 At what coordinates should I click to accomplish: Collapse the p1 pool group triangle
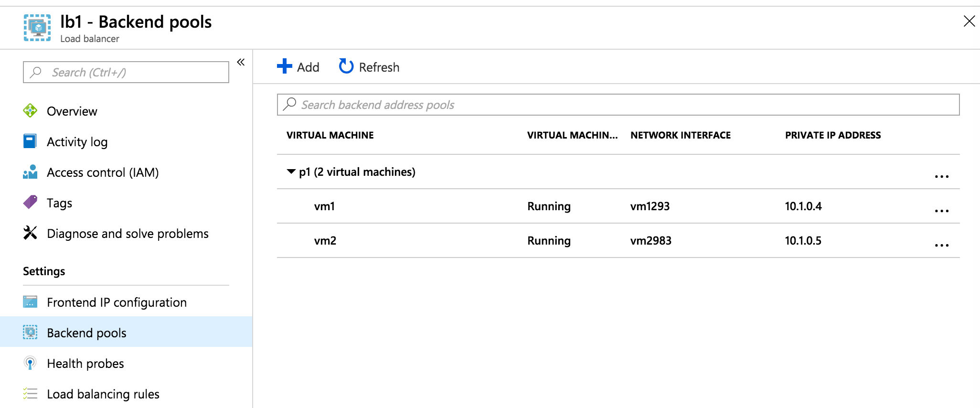291,172
